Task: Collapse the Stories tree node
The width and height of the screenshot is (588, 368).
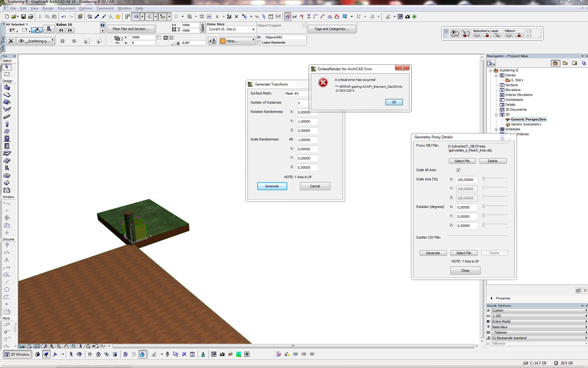Action: 496,75
